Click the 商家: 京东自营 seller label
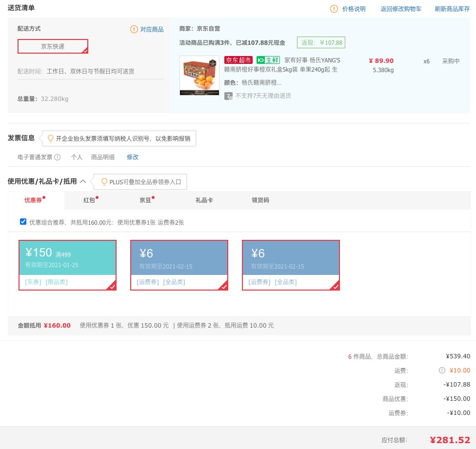Image resolution: width=476 pixels, height=449 pixels. (x=199, y=28)
